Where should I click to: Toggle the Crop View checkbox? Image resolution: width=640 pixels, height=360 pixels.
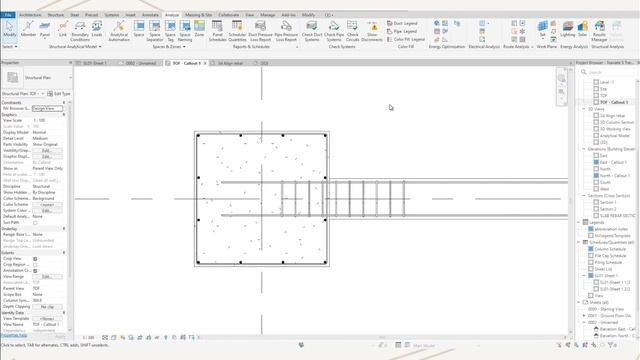tap(35, 259)
